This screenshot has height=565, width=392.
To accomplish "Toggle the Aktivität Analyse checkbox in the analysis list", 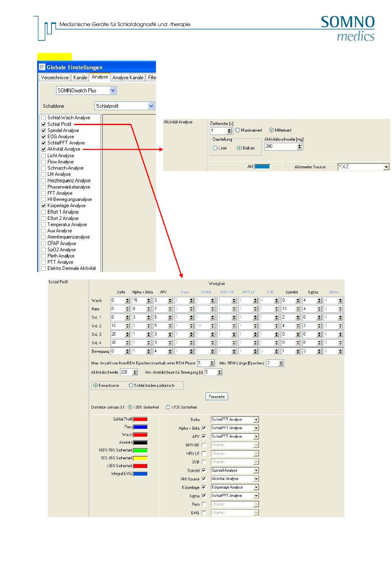I will coord(43,149).
